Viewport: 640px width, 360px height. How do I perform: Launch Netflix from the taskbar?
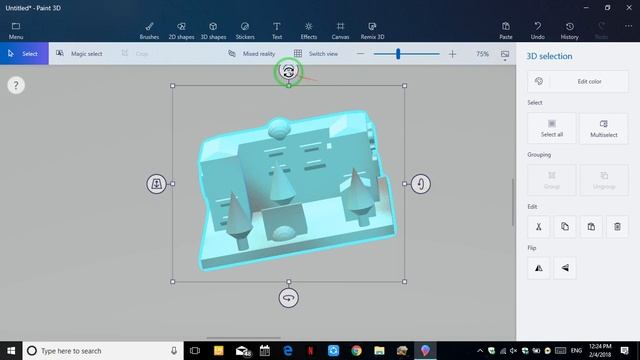pos(311,351)
